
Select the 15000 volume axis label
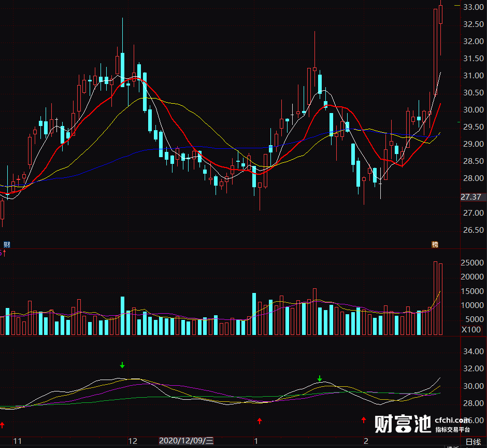click(x=472, y=291)
